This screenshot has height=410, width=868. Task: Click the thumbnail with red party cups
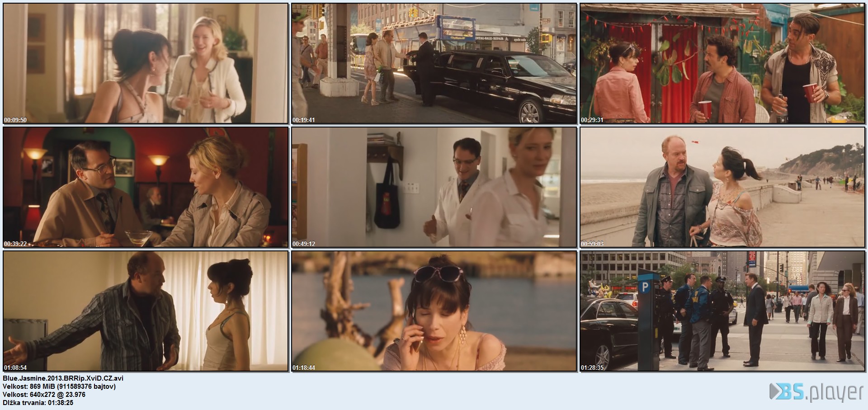[x=723, y=63]
